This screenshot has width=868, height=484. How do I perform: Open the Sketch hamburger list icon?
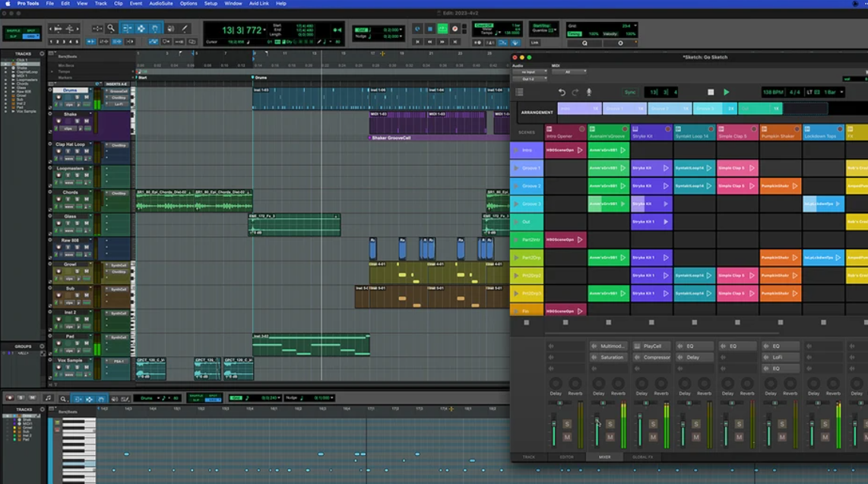520,92
